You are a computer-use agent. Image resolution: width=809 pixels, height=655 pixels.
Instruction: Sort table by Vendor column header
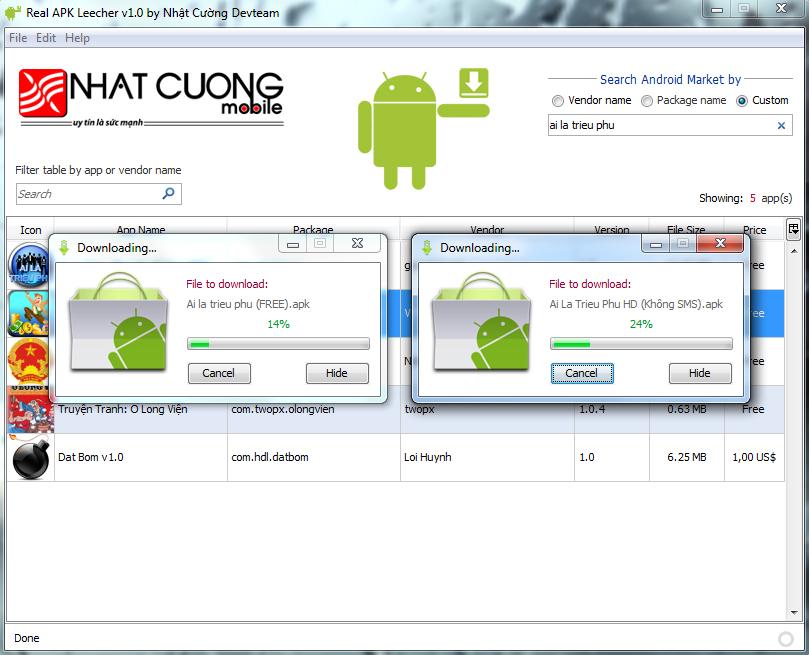click(x=487, y=230)
